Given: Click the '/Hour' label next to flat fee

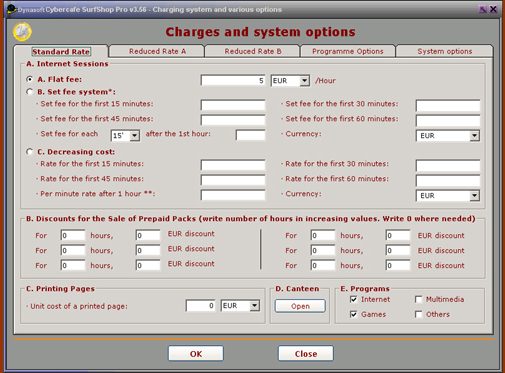Looking at the screenshot, I should click(x=325, y=81).
